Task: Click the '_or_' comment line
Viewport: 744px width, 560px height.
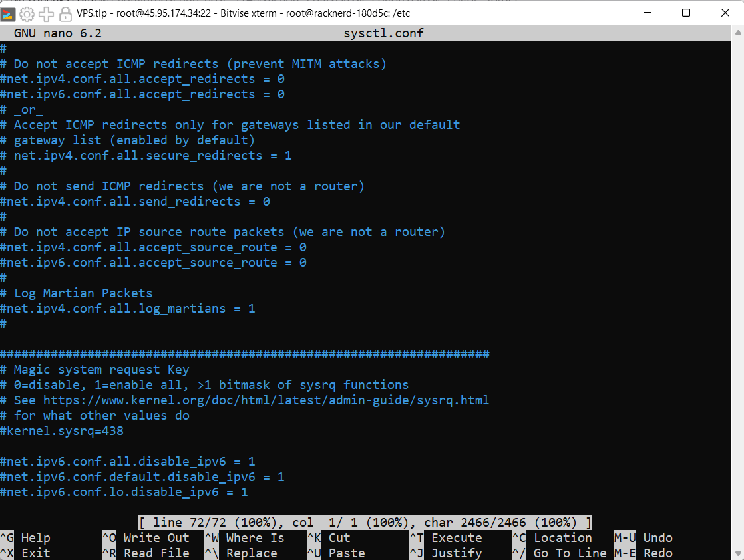Action: click(x=22, y=110)
